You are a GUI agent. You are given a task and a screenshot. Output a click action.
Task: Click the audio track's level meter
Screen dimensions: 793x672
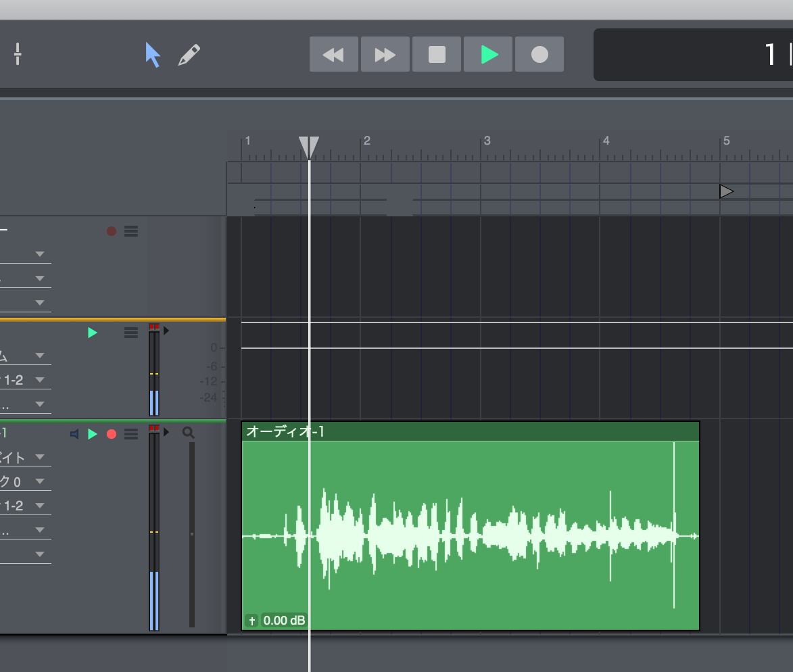[154, 528]
